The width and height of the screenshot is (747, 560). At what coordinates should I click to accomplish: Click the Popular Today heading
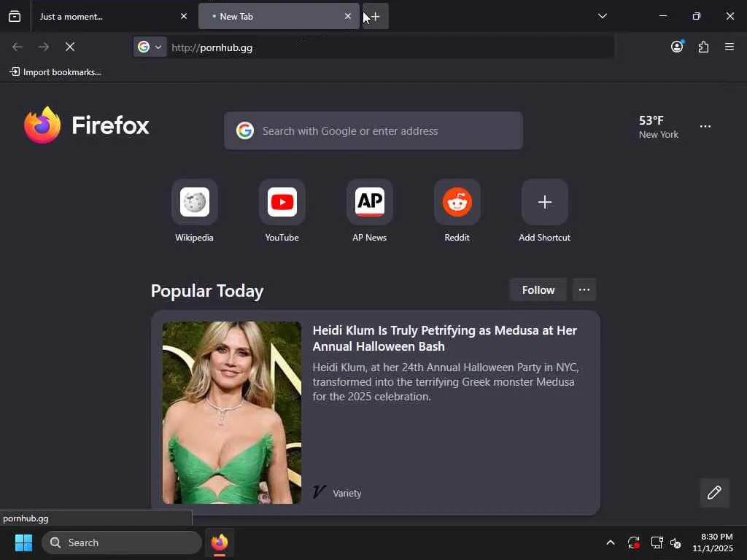pos(207,290)
